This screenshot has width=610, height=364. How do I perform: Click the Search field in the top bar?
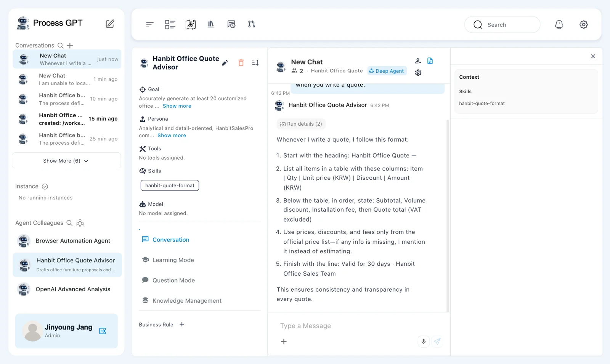[x=502, y=25]
